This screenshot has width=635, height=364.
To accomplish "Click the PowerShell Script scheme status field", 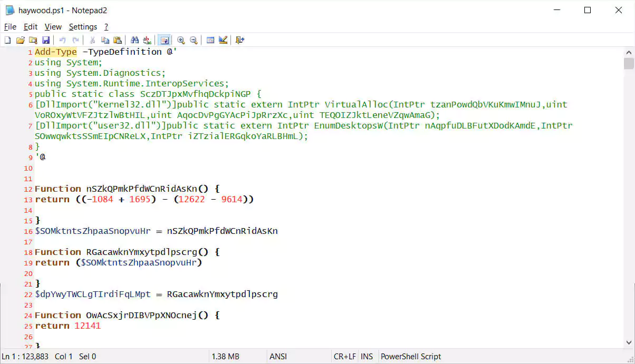I will [411, 357].
